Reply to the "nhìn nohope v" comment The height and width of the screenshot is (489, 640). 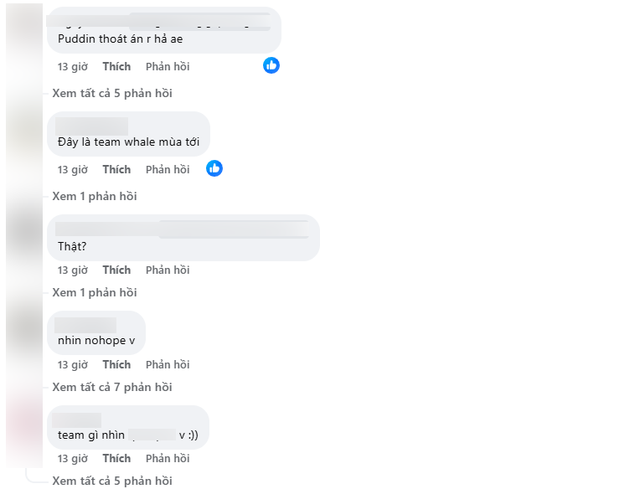[167, 364]
